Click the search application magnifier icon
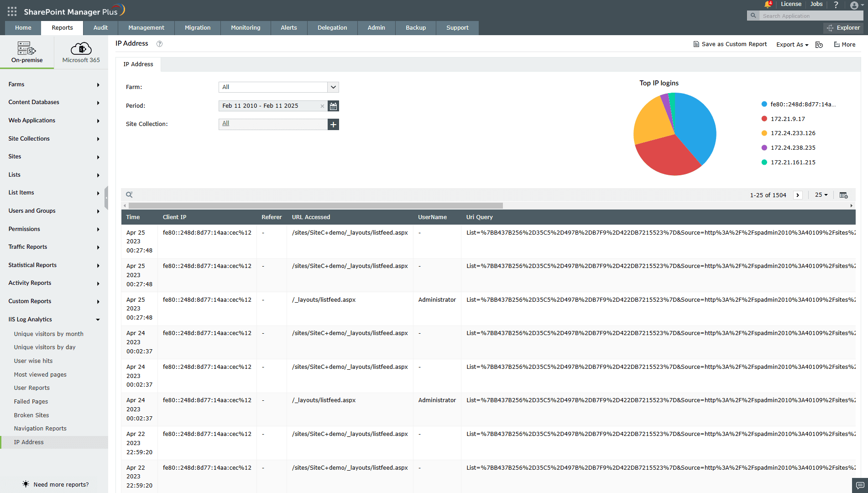868x493 pixels. point(753,16)
